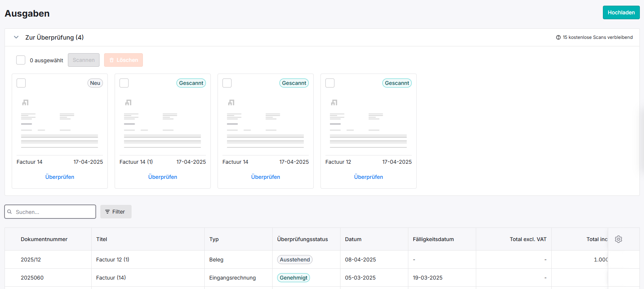Open the Factuur 14 (1) document thumbnail
Image resolution: width=644 pixels, height=289 pixels.
click(163, 123)
